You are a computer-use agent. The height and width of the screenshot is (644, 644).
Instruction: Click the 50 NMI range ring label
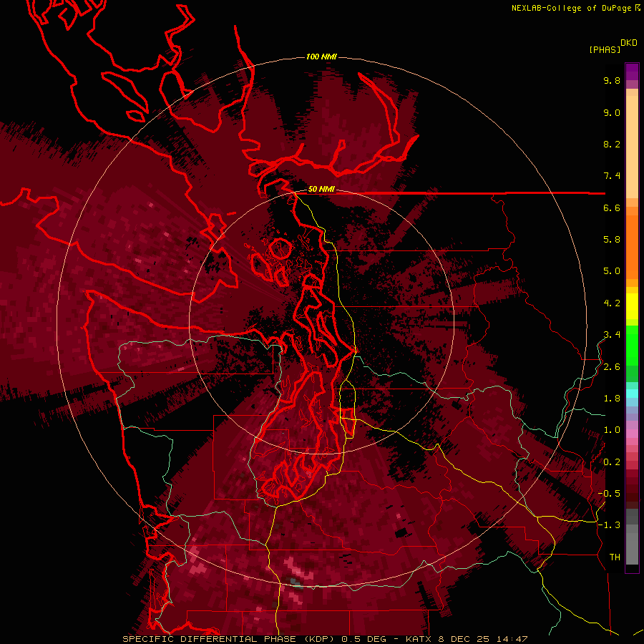tap(321, 190)
